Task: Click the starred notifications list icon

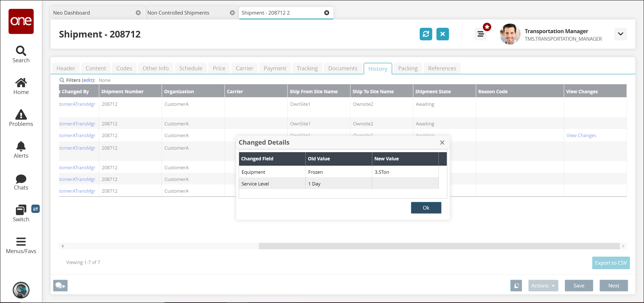Action: 480,34
